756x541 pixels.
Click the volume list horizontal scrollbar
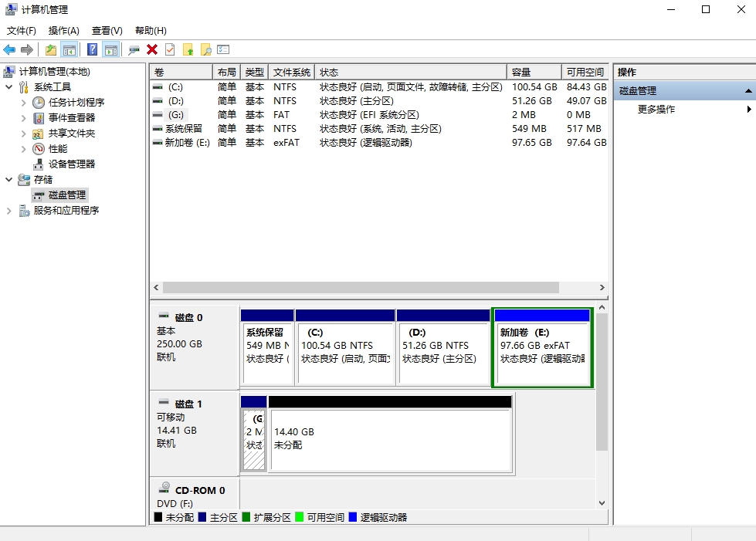pos(361,288)
